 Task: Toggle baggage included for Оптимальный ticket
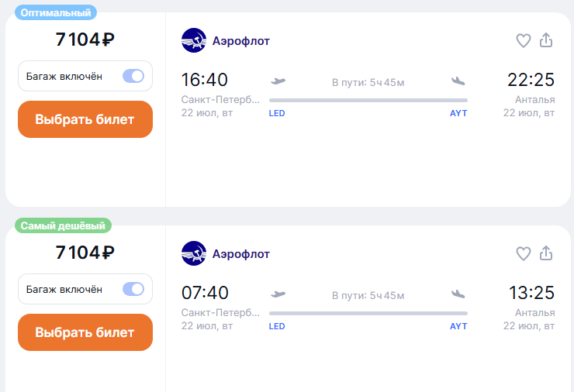pyautogui.click(x=133, y=76)
